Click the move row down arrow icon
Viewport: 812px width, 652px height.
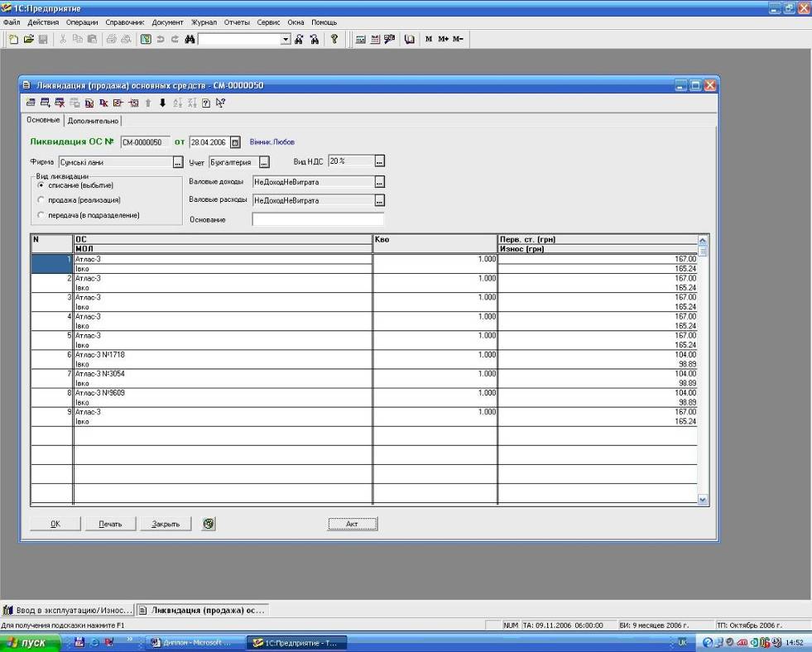162,103
